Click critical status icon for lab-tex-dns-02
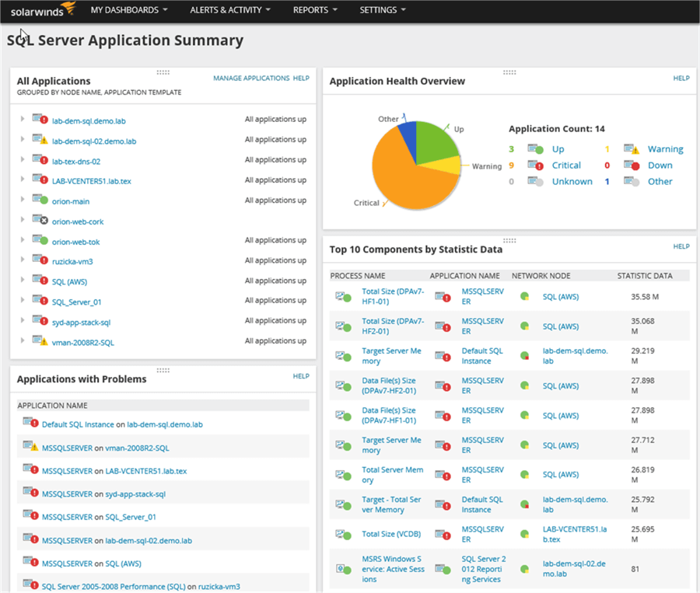700x593 pixels. pos(40,159)
